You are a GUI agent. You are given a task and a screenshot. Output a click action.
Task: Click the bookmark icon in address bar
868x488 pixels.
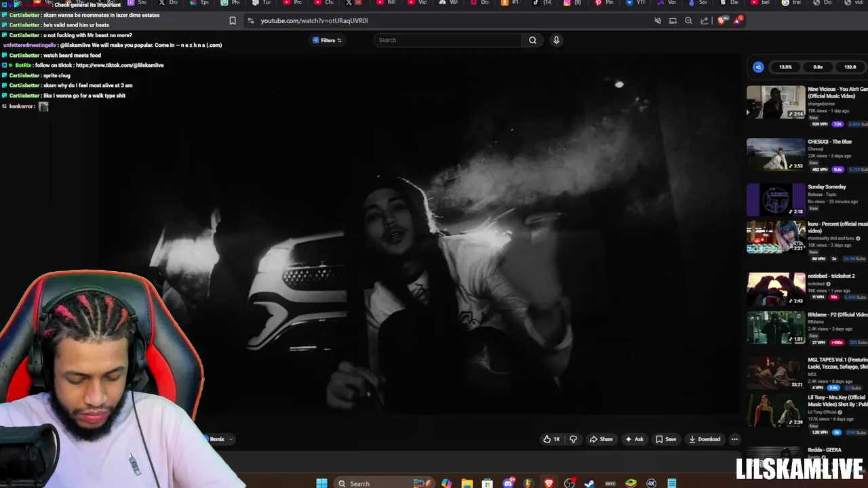coord(233,21)
